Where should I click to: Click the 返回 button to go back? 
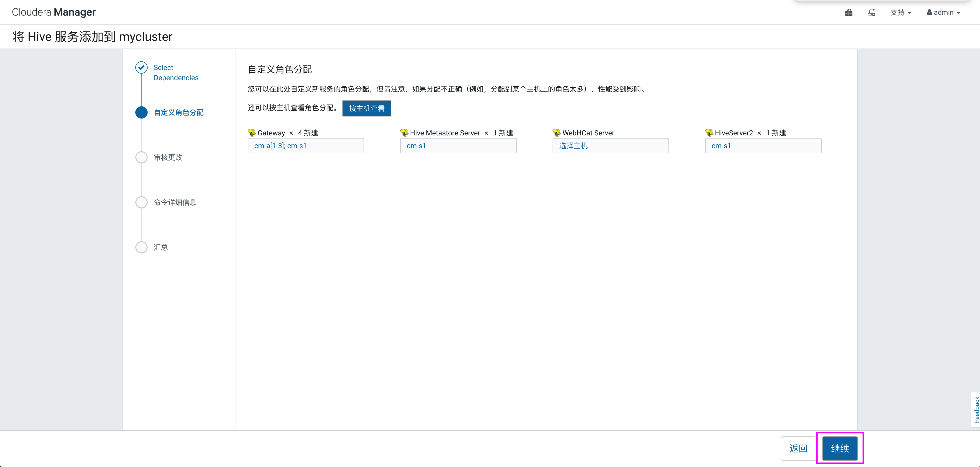coord(799,448)
